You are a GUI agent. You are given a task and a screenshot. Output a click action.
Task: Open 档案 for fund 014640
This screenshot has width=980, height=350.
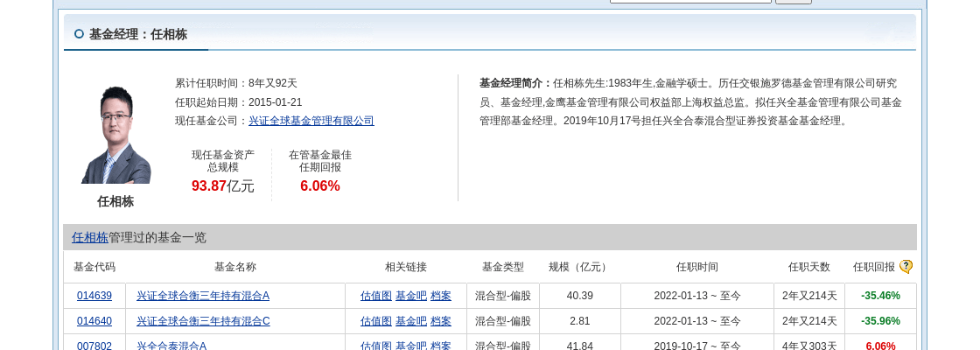(x=441, y=321)
